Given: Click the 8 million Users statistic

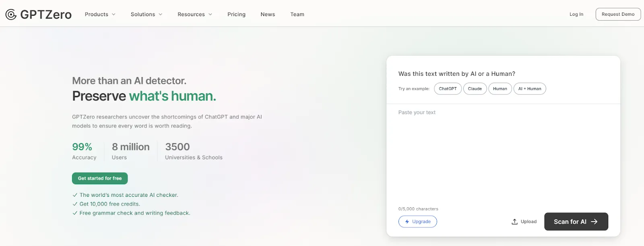Looking at the screenshot, I should pos(130,151).
